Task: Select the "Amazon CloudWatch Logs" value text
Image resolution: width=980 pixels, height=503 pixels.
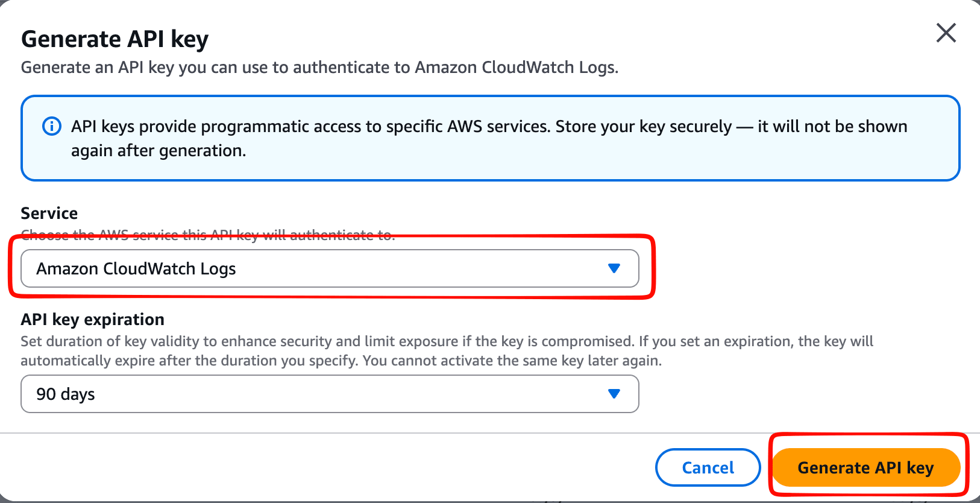Action: point(136,269)
